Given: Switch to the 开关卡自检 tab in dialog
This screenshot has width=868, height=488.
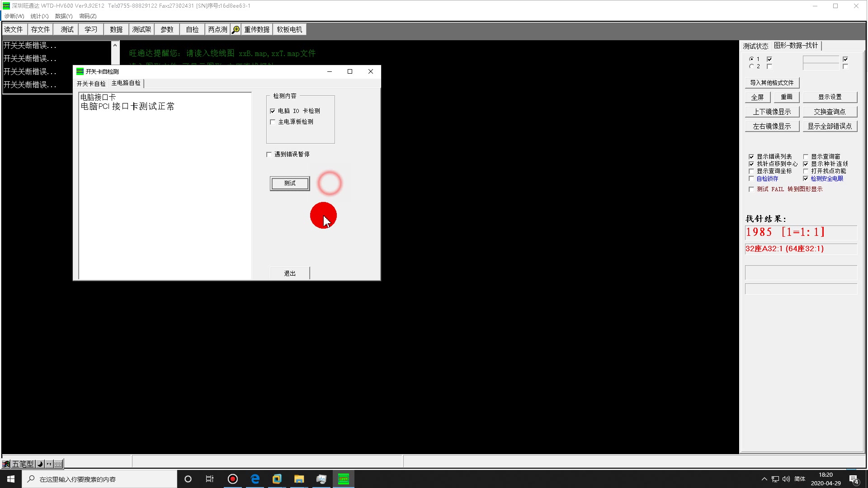Looking at the screenshot, I should pyautogui.click(x=91, y=84).
